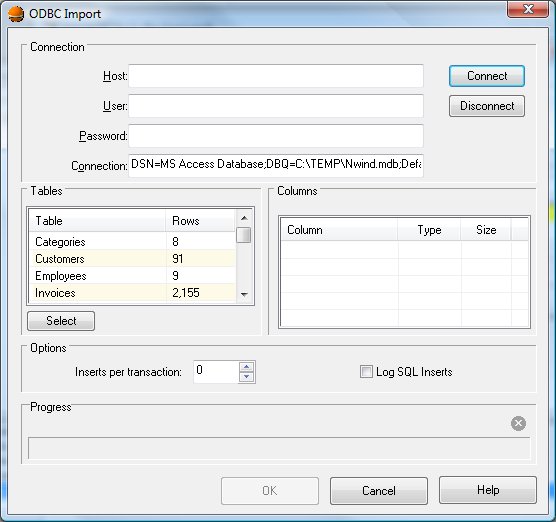Click the Type column header
The height and width of the screenshot is (522, 556).
coord(429,230)
